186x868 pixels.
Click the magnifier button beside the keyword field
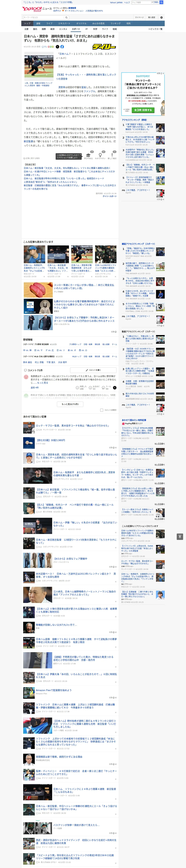(x=66, y=18)
